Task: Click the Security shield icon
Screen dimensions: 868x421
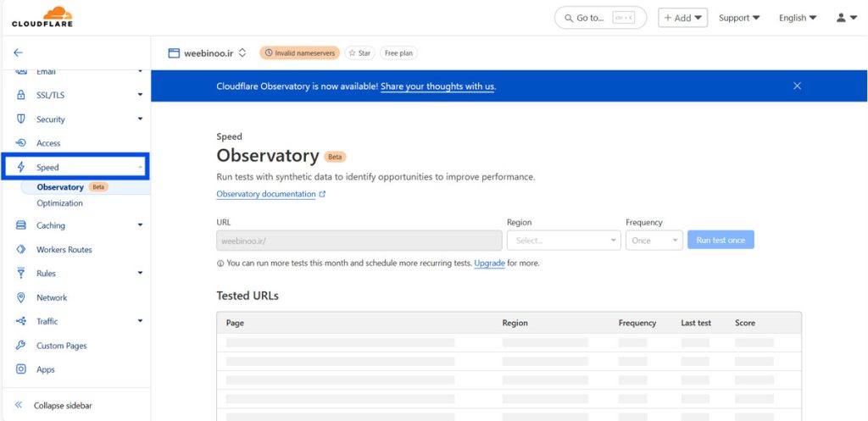Action: 21,119
